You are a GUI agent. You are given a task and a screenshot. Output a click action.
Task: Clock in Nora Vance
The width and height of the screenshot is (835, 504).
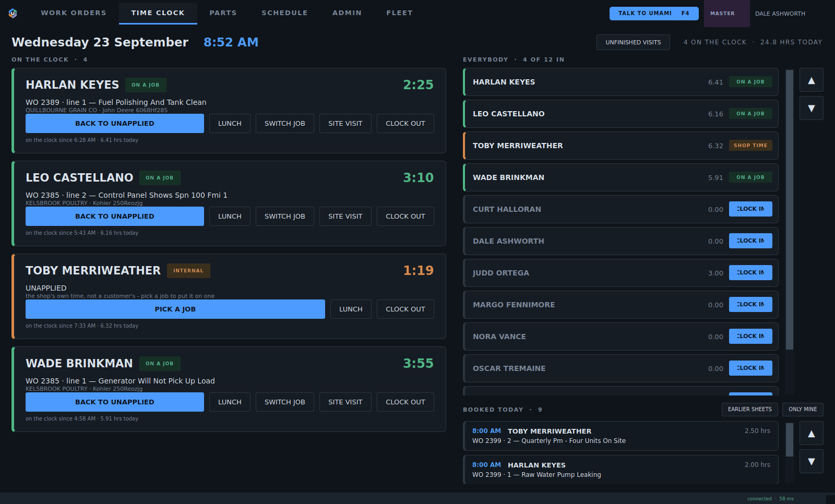tap(750, 337)
